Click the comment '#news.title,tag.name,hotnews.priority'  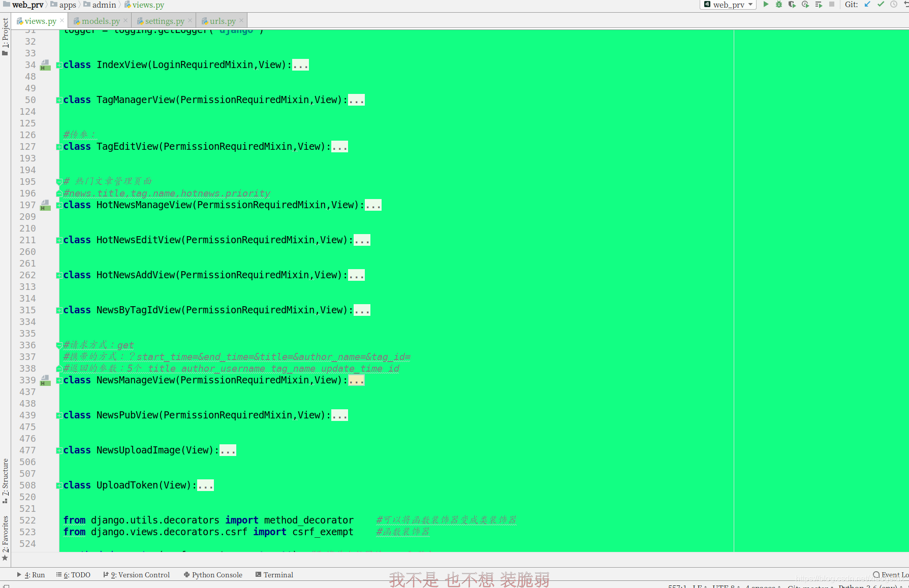coord(167,193)
